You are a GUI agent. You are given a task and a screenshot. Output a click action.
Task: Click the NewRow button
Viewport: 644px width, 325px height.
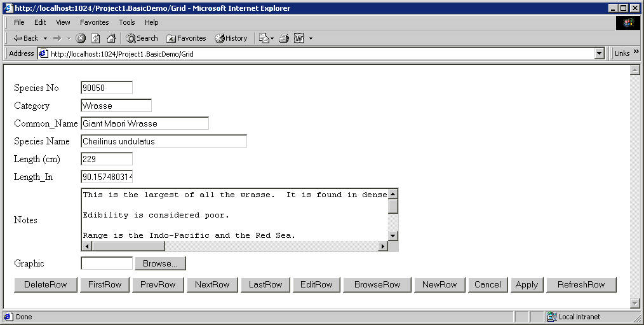click(439, 285)
